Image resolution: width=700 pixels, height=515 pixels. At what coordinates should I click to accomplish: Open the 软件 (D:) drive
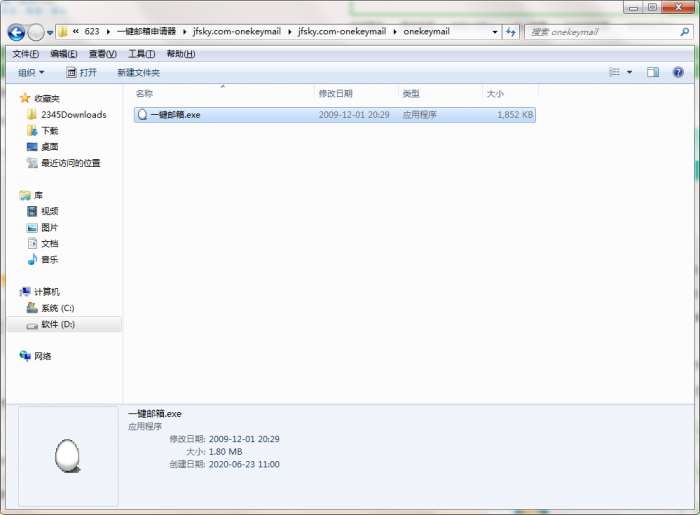(x=58, y=324)
